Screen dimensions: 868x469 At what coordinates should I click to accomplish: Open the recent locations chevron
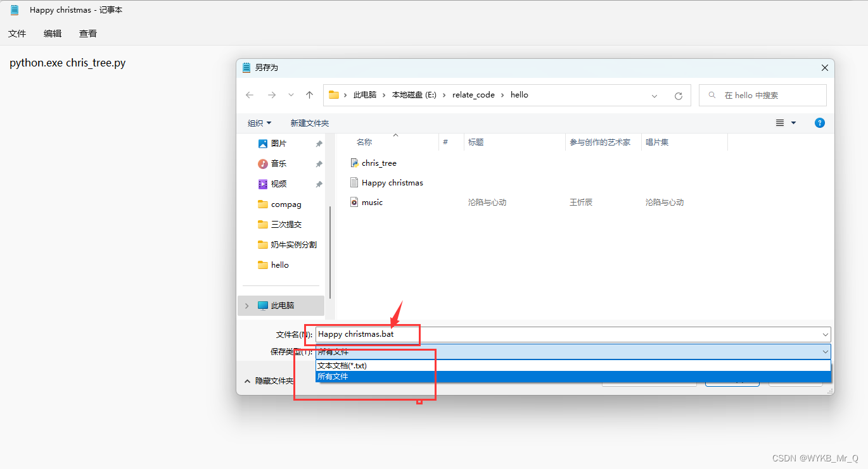(x=291, y=95)
